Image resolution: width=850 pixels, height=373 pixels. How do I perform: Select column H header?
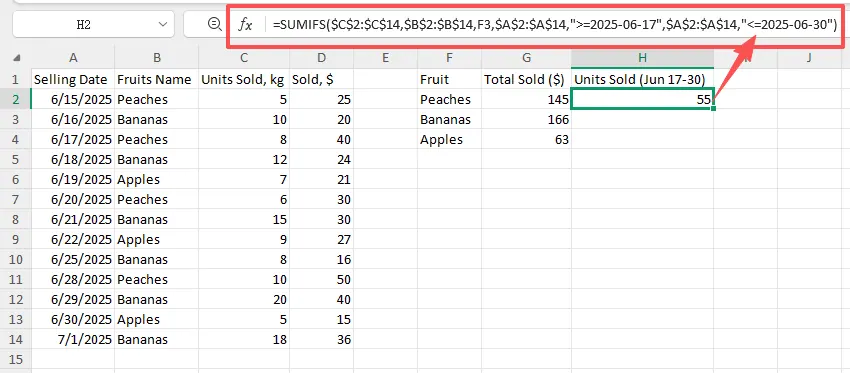[642, 57]
